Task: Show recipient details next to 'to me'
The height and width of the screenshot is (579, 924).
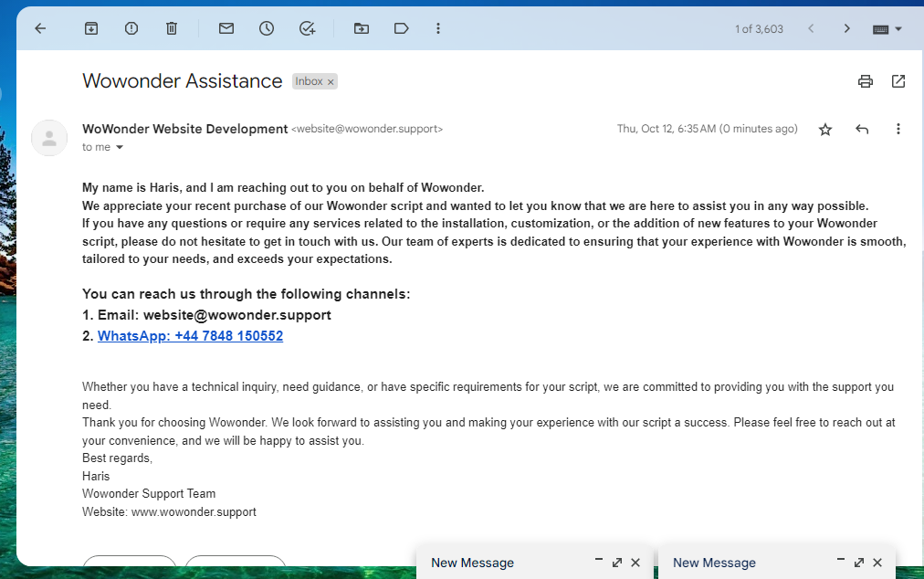Action: pyautogui.click(x=120, y=147)
